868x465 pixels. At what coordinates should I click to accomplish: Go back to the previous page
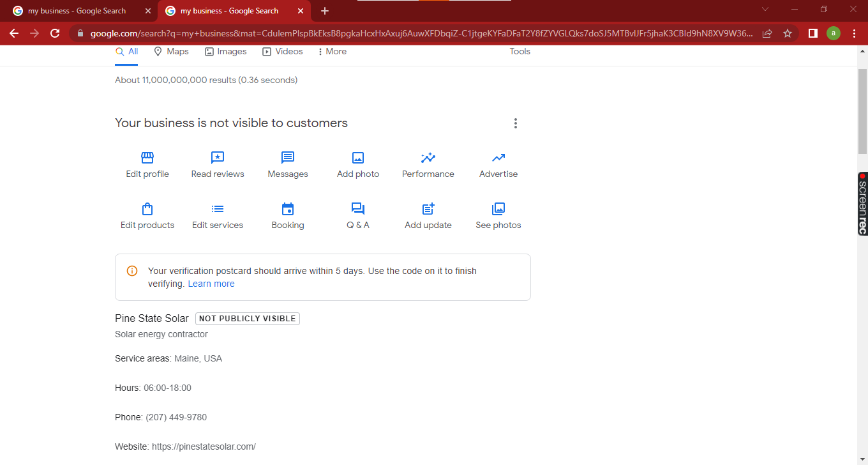point(14,33)
